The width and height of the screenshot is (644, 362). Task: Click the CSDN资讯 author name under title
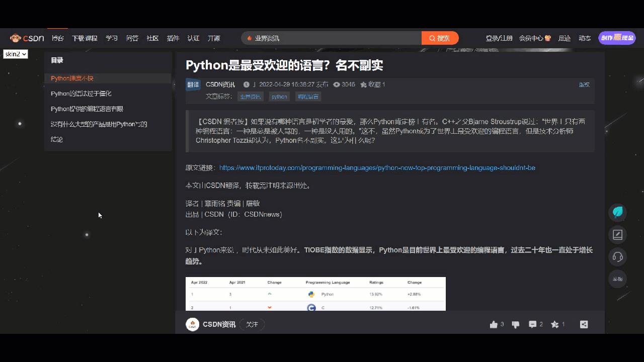(220, 84)
